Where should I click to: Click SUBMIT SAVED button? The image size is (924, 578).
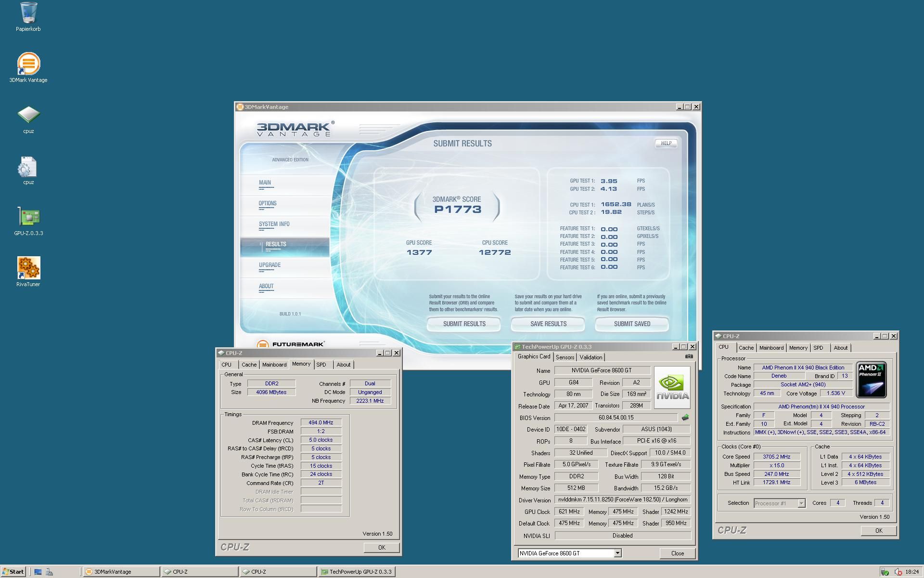[x=632, y=324]
